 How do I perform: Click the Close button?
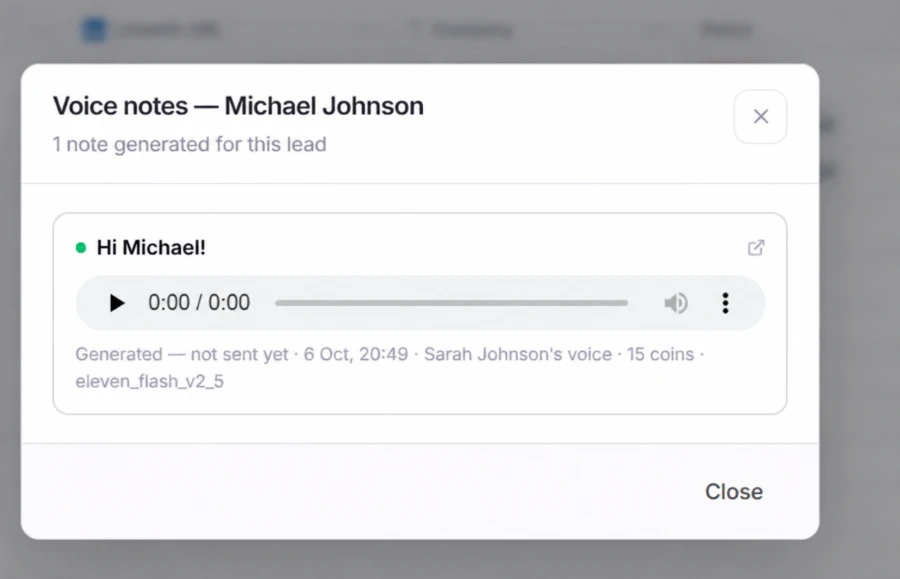[x=734, y=492]
